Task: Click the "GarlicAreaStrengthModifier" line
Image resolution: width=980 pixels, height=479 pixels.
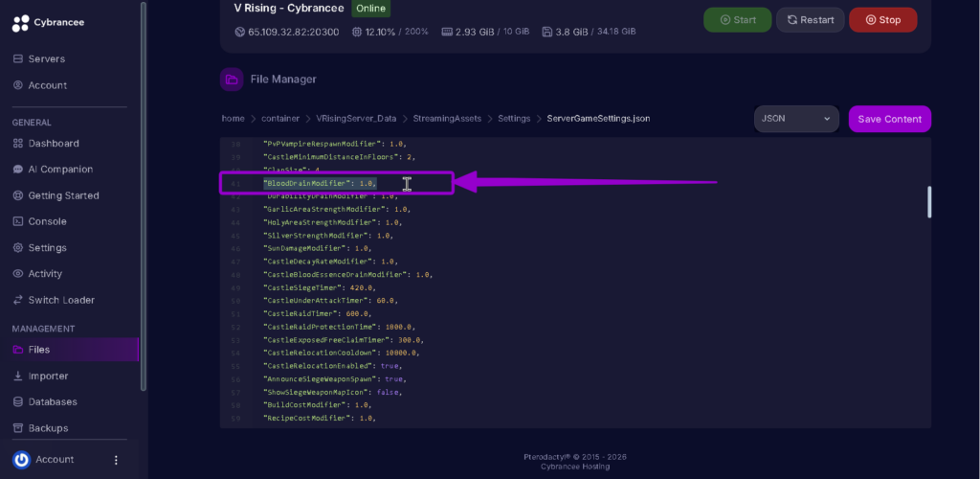Action: point(337,209)
